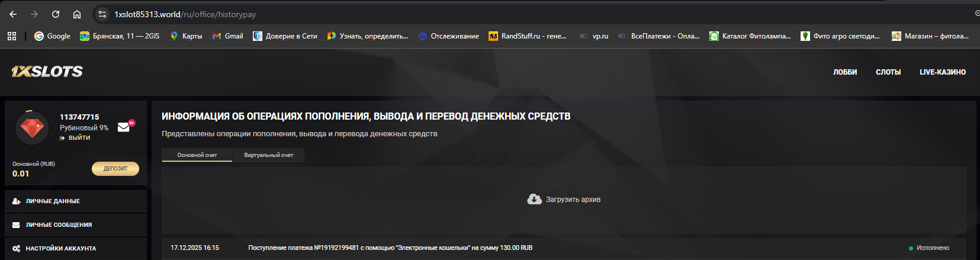The height and width of the screenshot is (260, 980).
Task: Click the 0.01 balance value
Action: coord(21,174)
